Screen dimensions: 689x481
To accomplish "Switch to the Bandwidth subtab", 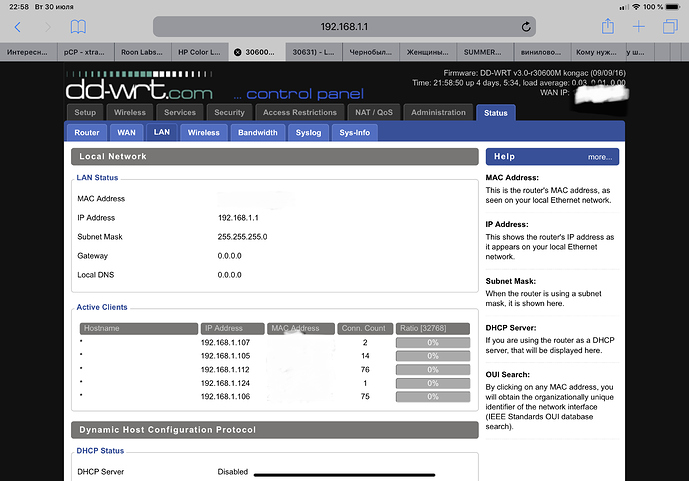I will (x=258, y=132).
